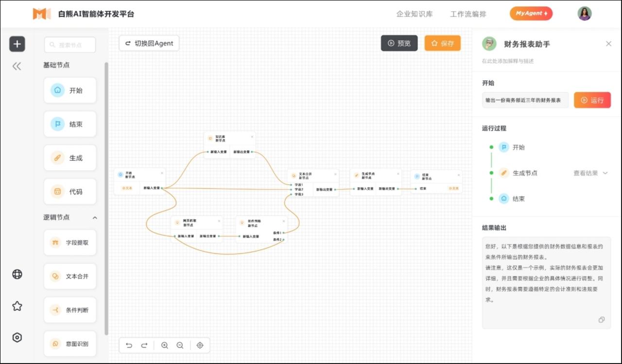Remove the 条件判断 node on the canvas
Image resolution: width=622 pixels, height=364 pixels.
pos(284,221)
